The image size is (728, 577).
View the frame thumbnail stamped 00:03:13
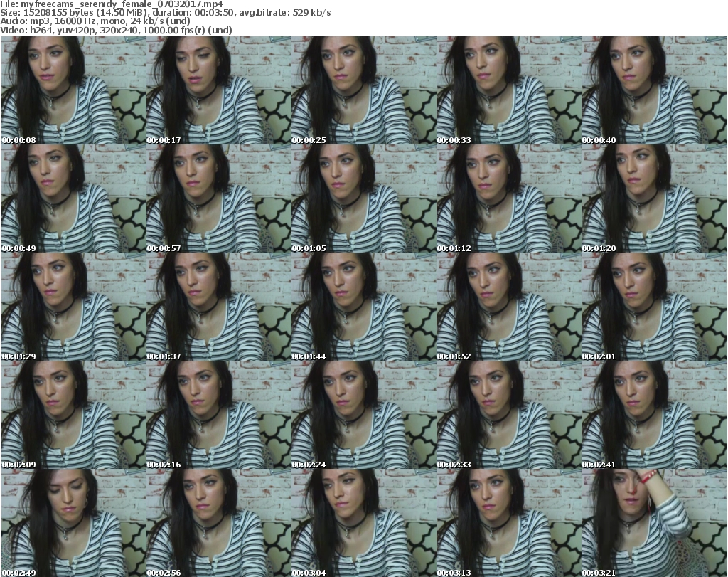[x=509, y=523]
